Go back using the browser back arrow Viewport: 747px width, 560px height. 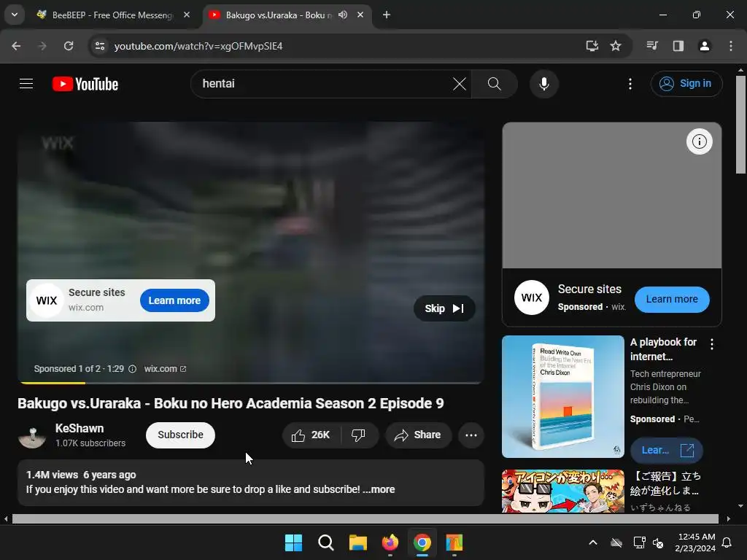point(16,46)
